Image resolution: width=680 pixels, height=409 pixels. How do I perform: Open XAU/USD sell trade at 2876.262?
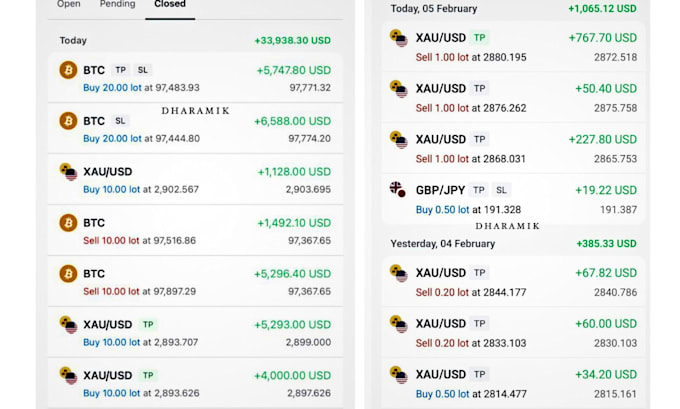pyautogui.click(x=513, y=98)
